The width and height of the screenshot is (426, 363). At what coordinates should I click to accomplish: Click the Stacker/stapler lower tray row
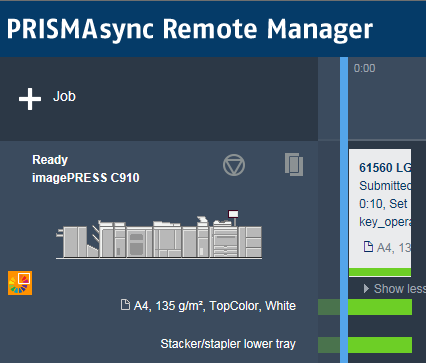coord(228,344)
